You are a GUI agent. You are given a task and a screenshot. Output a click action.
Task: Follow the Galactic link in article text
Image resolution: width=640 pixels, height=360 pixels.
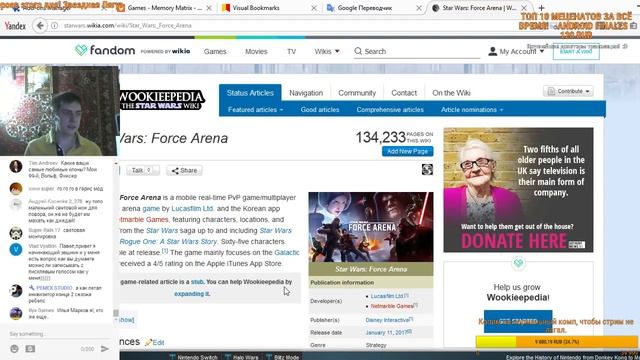point(287,253)
